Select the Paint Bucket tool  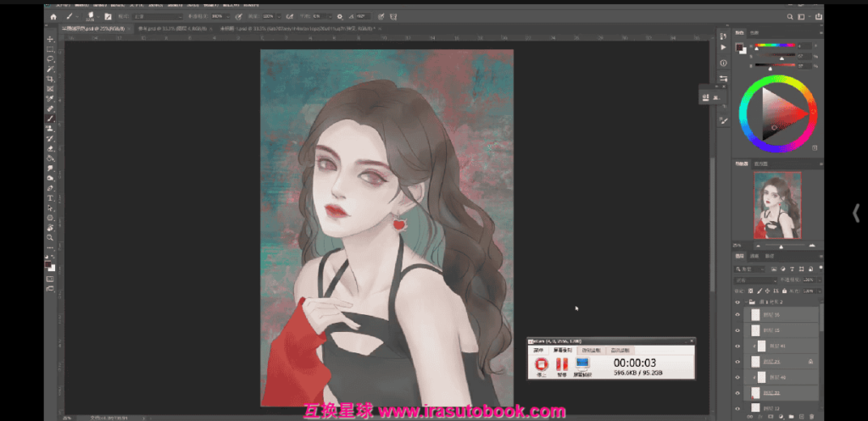[x=50, y=158]
